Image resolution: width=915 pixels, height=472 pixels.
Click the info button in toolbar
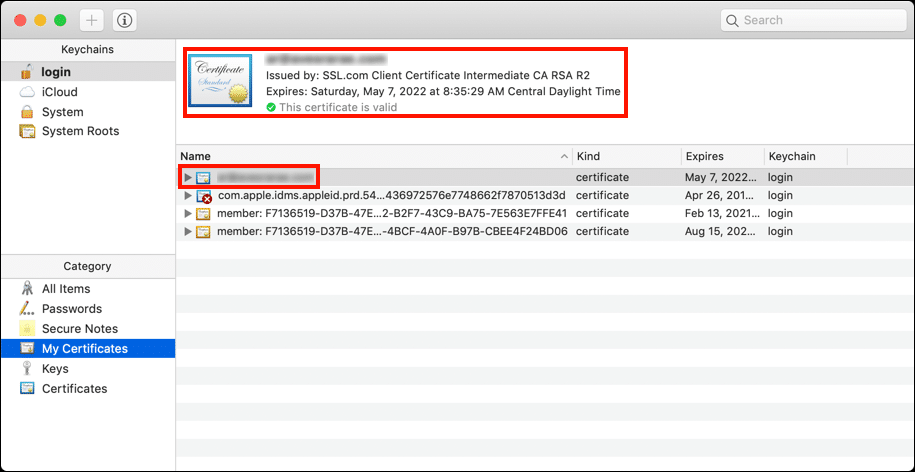[x=124, y=20]
